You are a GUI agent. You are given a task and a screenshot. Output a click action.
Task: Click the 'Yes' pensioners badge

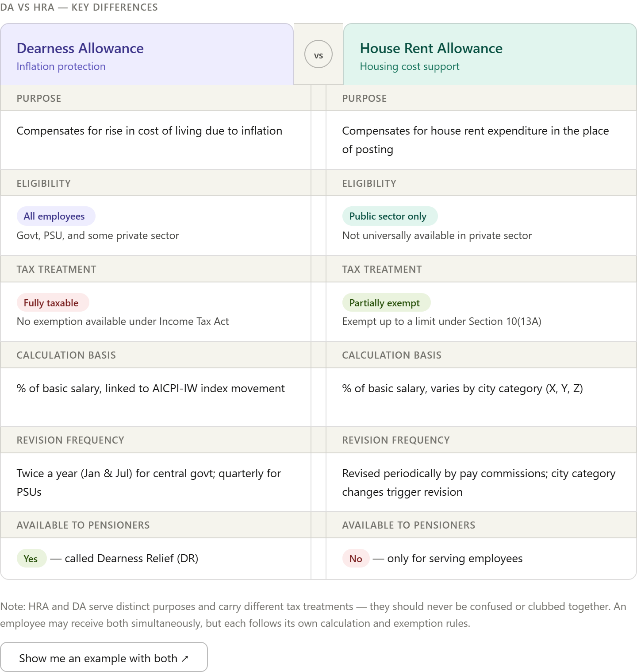click(x=31, y=559)
